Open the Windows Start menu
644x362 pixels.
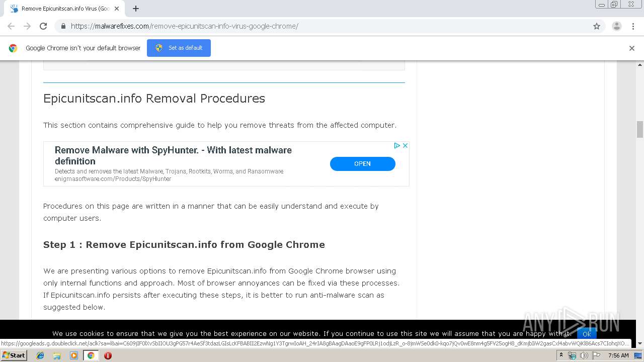(x=14, y=355)
